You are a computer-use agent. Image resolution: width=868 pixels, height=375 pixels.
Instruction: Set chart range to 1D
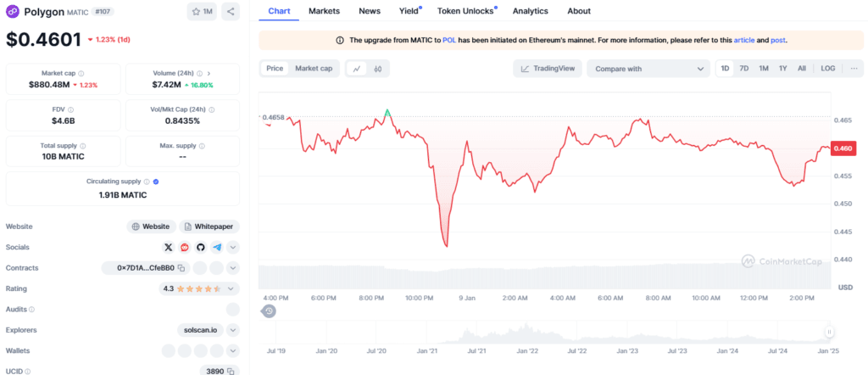click(x=725, y=68)
